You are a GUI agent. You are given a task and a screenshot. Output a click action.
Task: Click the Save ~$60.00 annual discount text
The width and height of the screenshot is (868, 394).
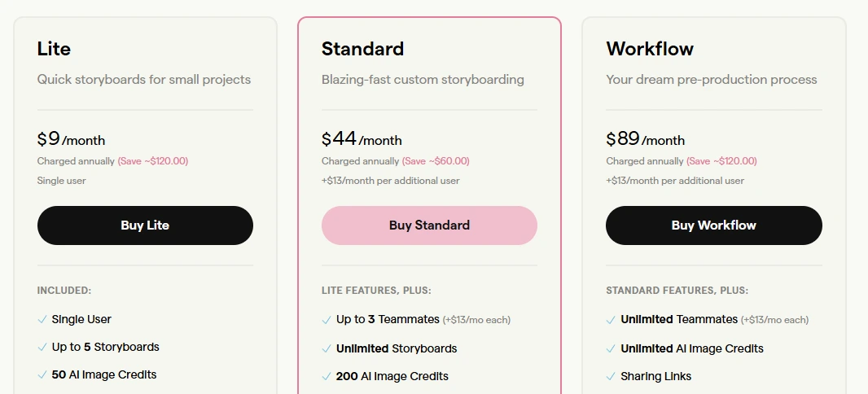(436, 161)
